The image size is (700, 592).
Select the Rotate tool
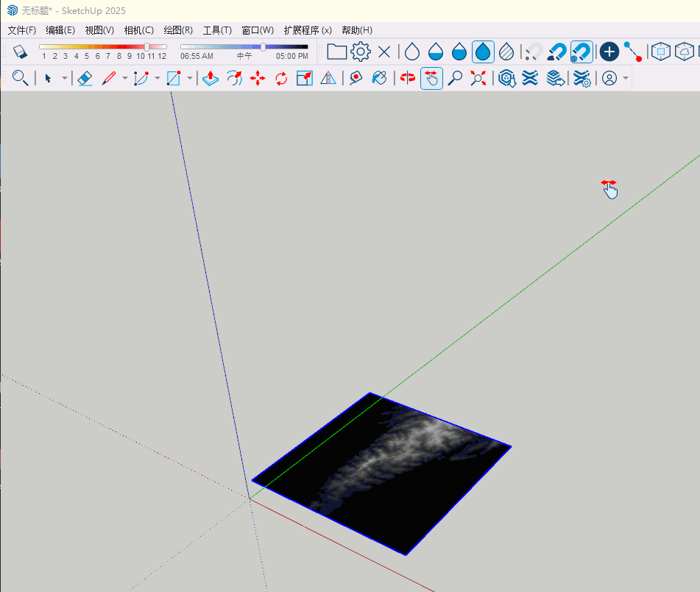(281, 78)
